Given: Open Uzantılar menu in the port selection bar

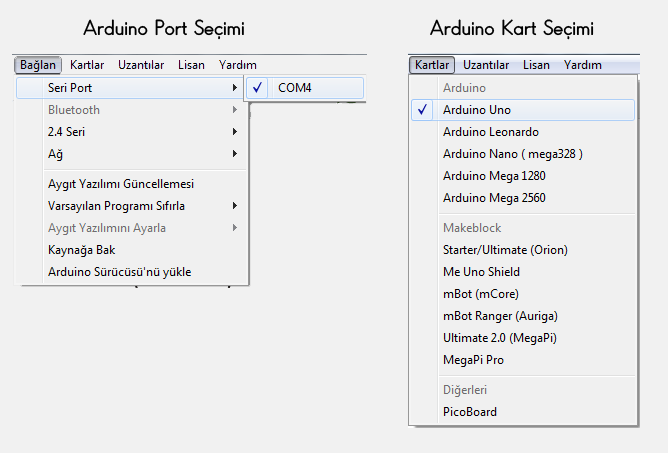Looking at the screenshot, I should coord(141,65).
